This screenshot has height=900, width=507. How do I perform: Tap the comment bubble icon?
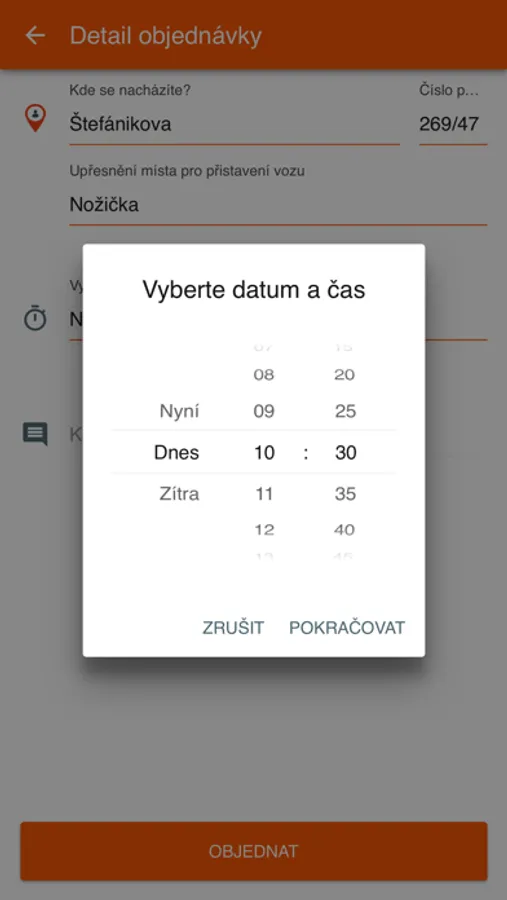(x=35, y=434)
